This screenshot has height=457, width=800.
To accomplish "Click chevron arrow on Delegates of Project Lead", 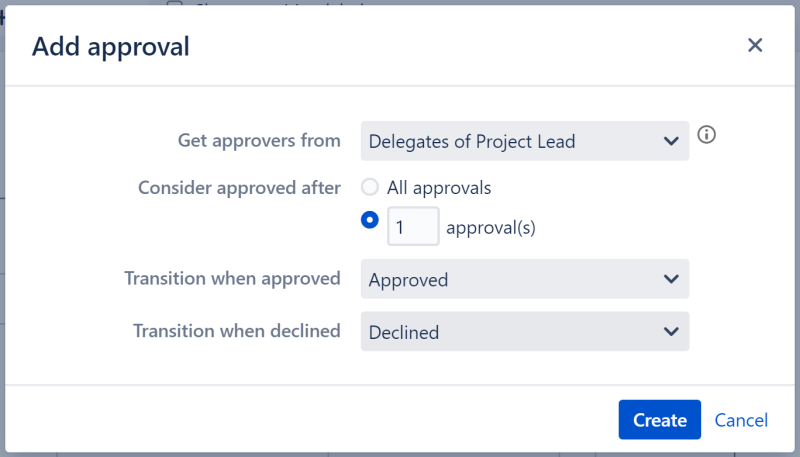I will click(x=671, y=141).
